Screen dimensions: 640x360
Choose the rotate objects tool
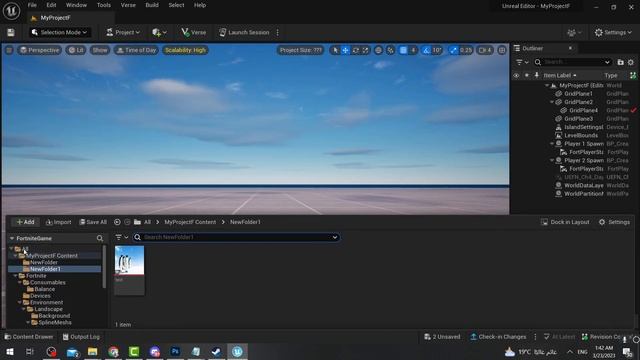[356, 50]
